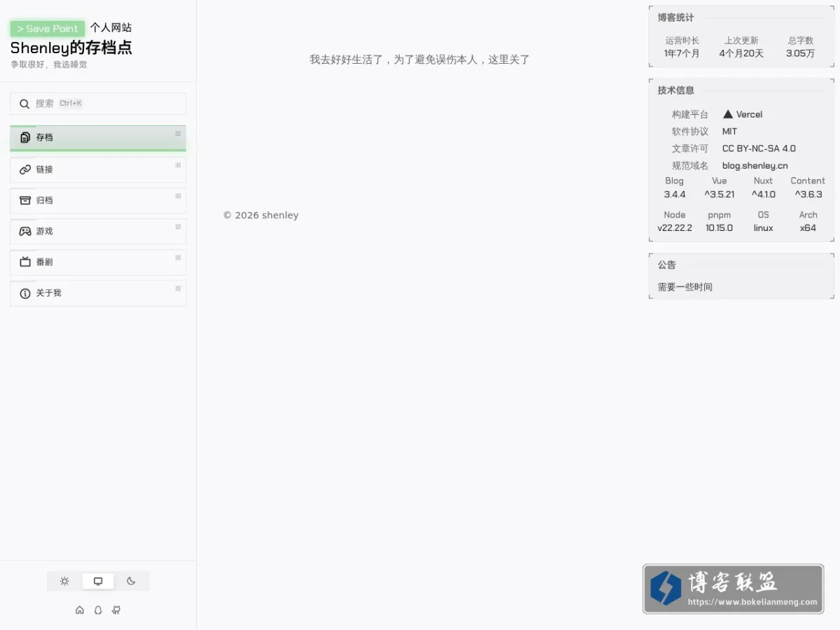The height and width of the screenshot is (630, 840).
Task: Open the 链接 menu item
Action: point(98,169)
